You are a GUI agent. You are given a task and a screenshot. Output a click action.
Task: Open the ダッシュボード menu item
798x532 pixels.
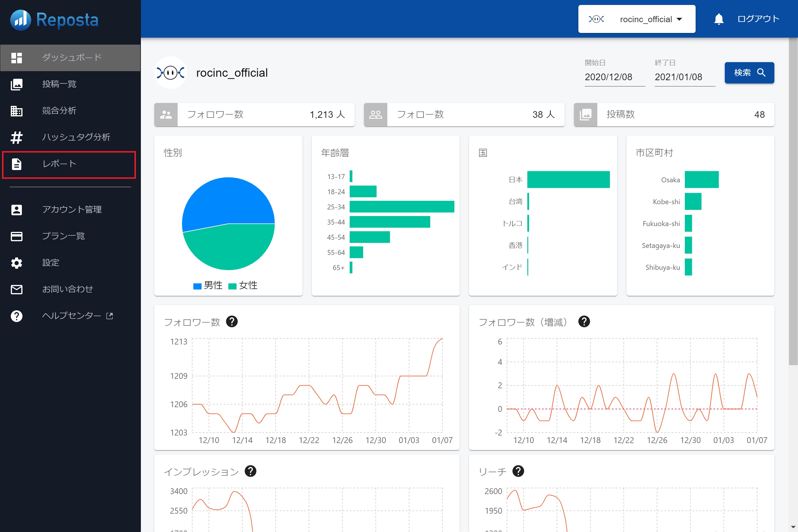(70, 58)
